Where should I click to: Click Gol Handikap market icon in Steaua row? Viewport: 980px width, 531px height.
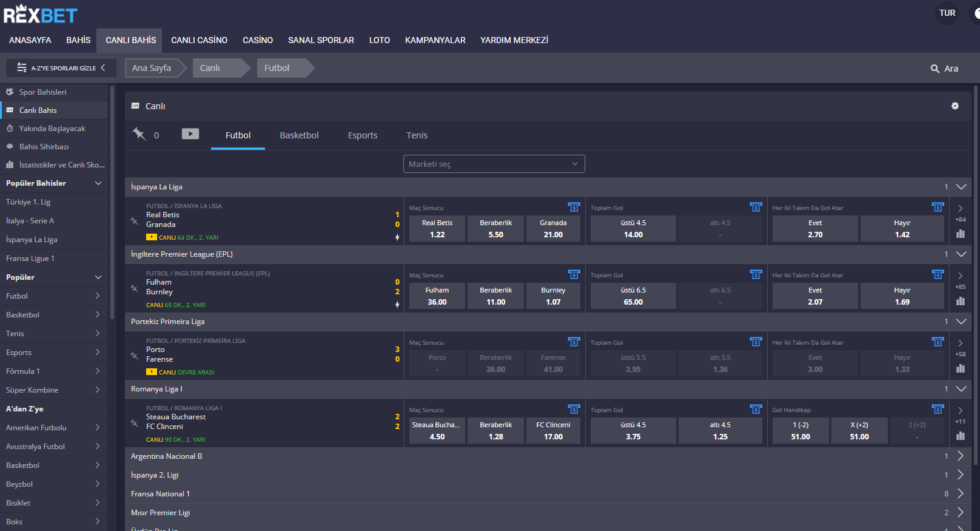[938, 409]
